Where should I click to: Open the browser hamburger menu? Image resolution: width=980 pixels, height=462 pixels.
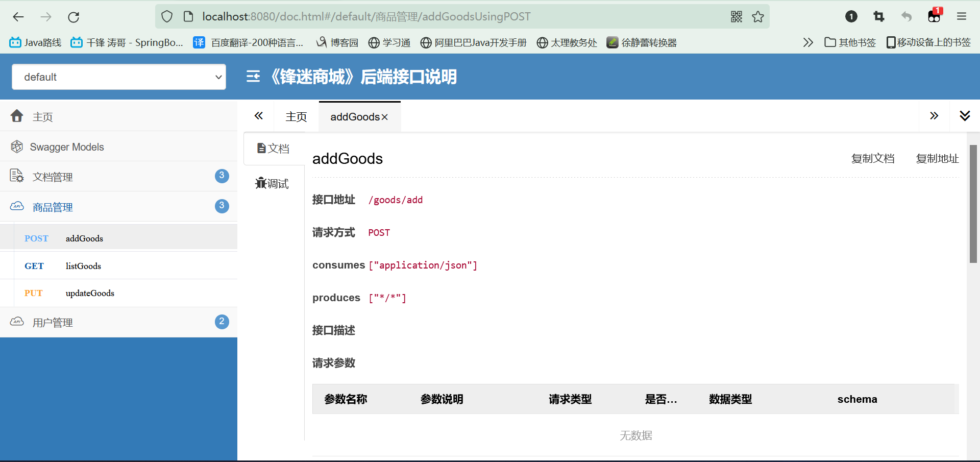tap(962, 16)
